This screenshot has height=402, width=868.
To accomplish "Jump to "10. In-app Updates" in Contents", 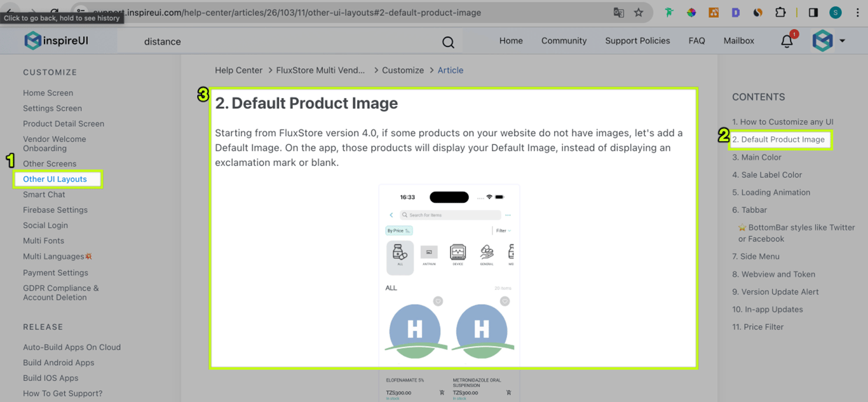I will pos(767,310).
